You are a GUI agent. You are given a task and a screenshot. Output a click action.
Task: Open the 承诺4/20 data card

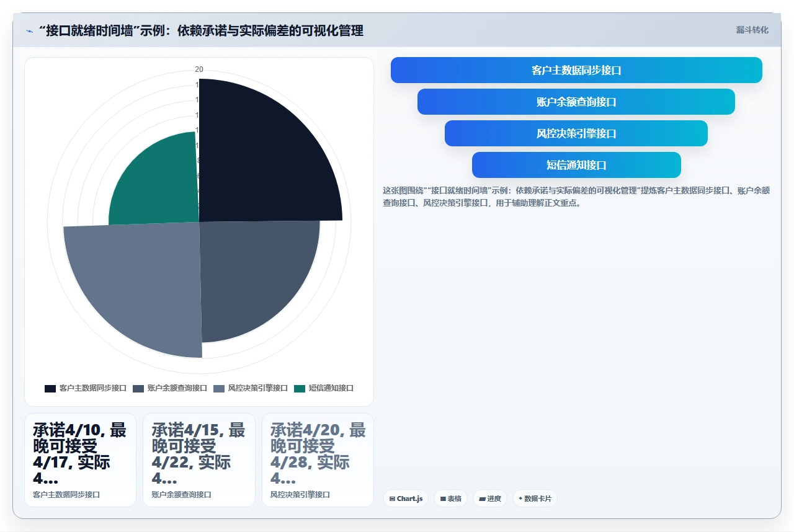(x=318, y=460)
